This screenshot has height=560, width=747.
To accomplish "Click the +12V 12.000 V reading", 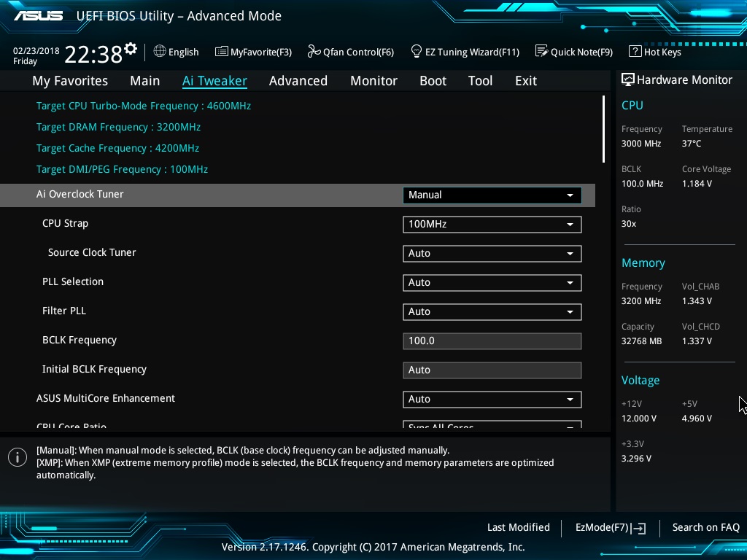I will tap(639, 418).
